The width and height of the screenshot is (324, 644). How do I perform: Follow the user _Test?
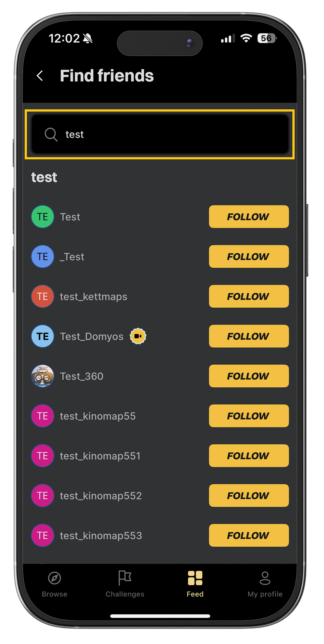[x=249, y=256]
